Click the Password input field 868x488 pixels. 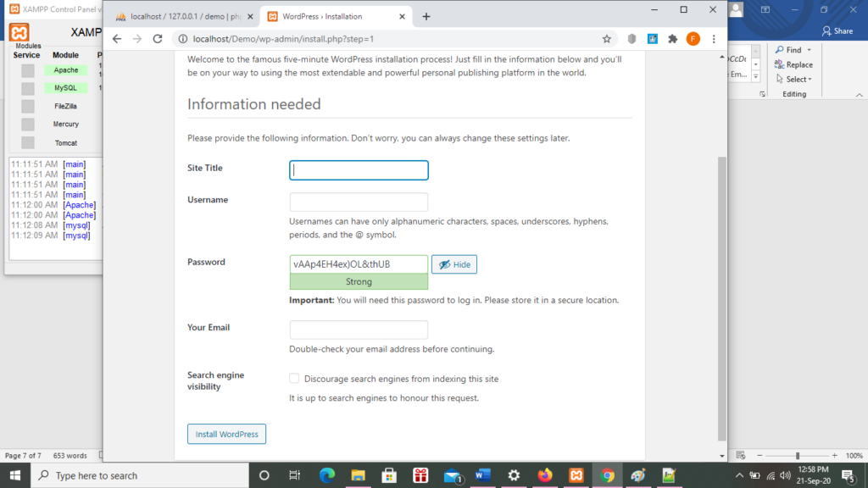point(359,264)
